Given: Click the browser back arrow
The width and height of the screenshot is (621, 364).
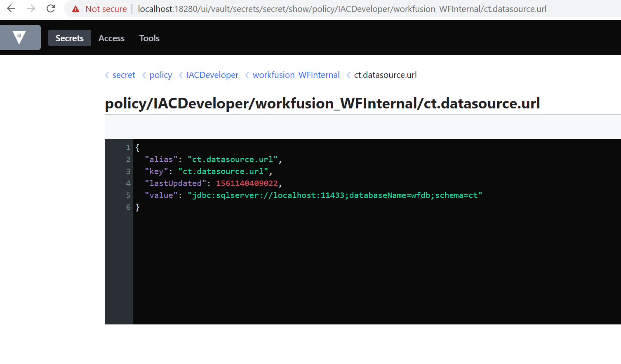Looking at the screenshot, I should [11, 9].
